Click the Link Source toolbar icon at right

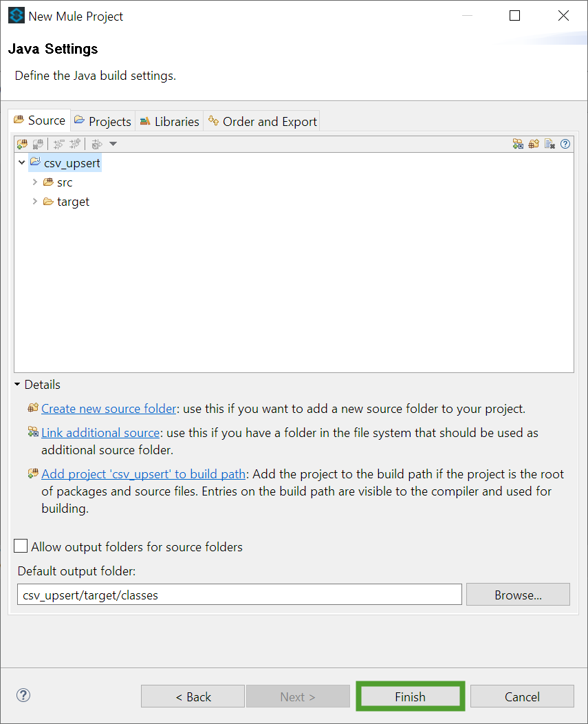click(x=518, y=144)
